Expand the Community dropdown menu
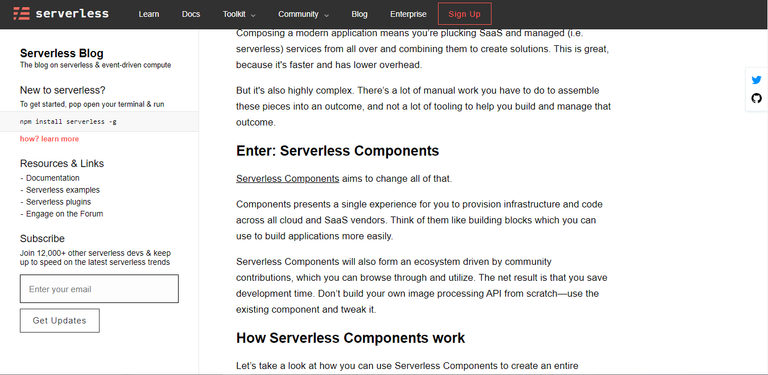The image size is (768, 375). (x=303, y=14)
